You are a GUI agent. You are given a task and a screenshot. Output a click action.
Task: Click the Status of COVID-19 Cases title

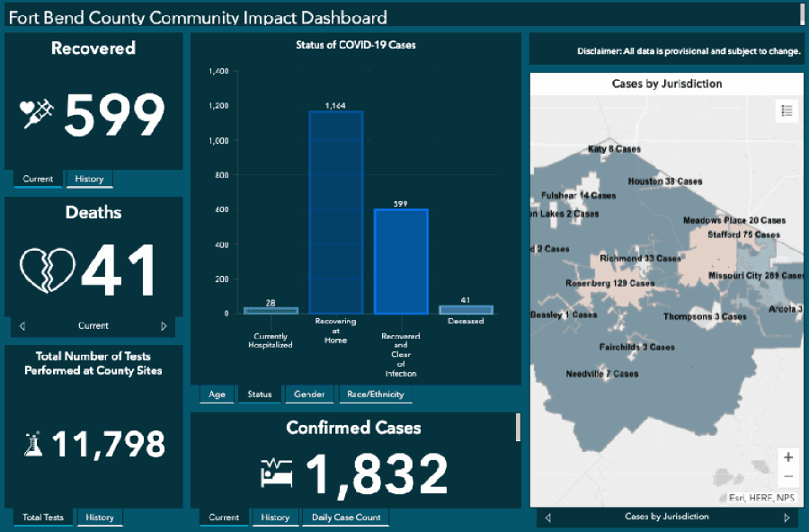(x=355, y=45)
